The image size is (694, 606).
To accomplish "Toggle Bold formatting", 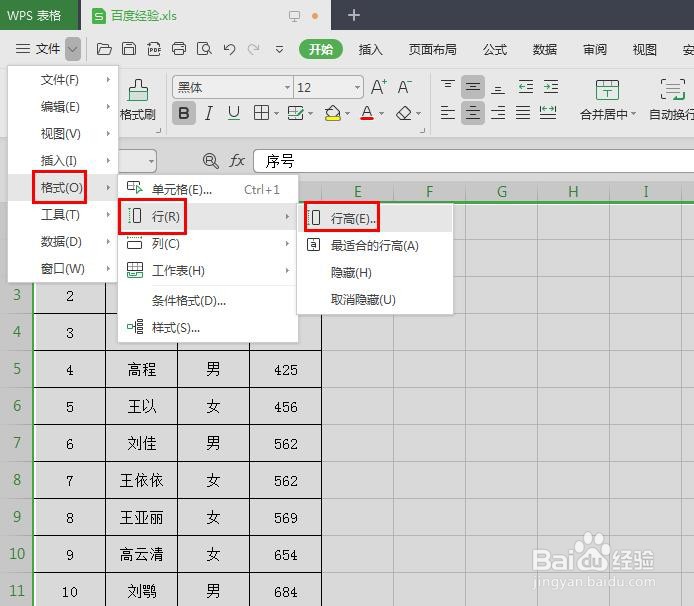I will pyautogui.click(x=184, y=113).
